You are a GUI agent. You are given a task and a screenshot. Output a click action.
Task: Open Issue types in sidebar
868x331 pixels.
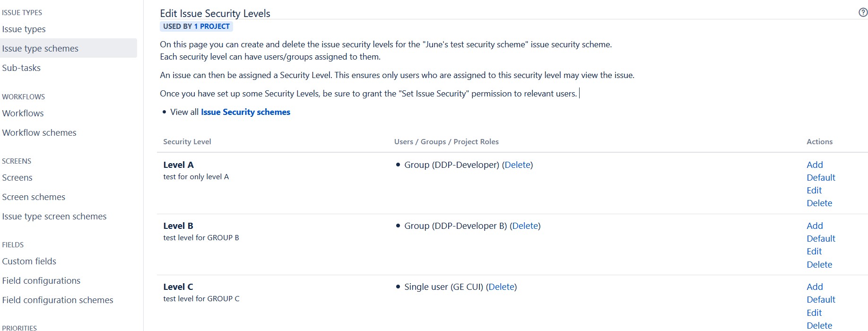click(x=24, y=29)
